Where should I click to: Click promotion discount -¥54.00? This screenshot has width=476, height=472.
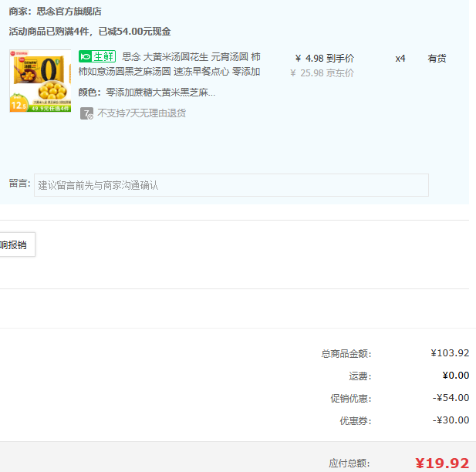[x=451, y=398]
